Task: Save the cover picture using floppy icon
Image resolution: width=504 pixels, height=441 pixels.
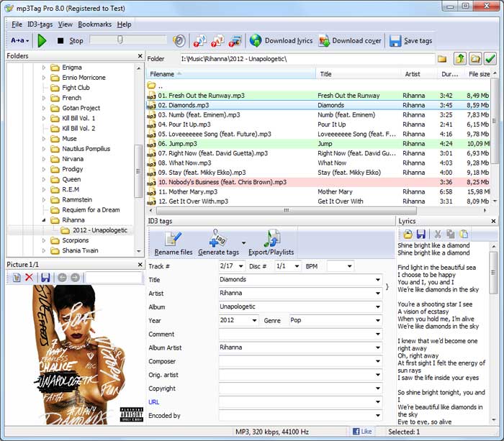Action: pyautogui.click(x=45, y=278)
